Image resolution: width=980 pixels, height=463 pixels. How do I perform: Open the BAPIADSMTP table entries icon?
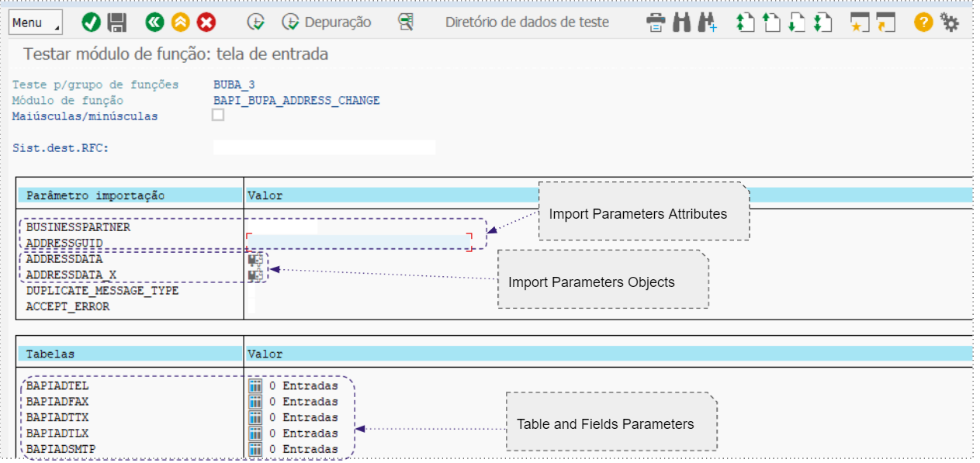pos(255,449)
